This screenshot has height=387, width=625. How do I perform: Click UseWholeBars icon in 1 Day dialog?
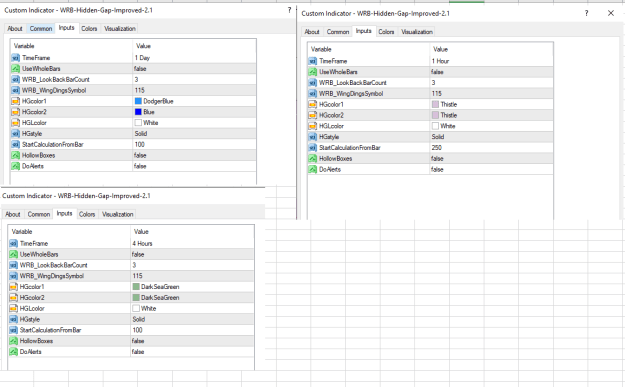tap(16, 69)
